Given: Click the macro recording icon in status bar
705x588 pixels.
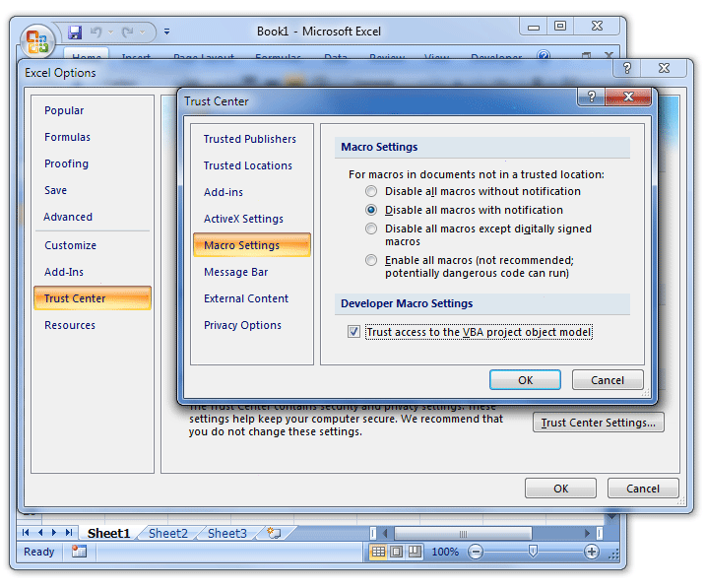Looking at the screenshot, I should [x=79, y=552].
